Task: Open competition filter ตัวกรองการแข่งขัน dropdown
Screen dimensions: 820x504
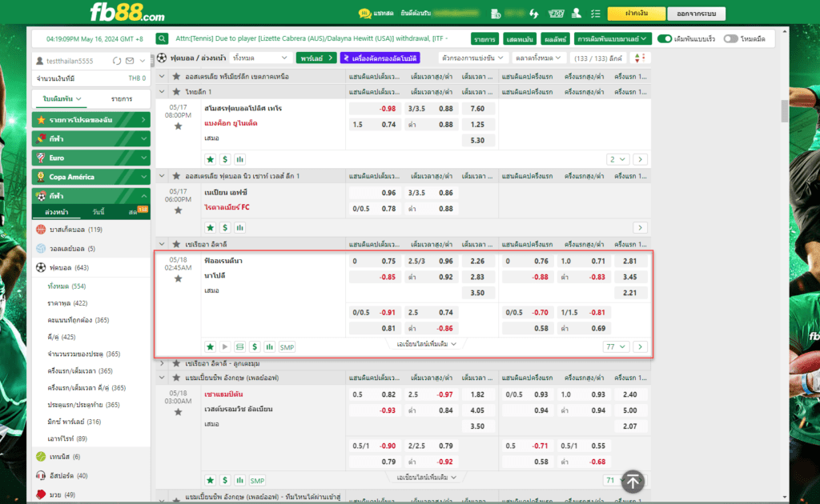Action: [x=472, y=58]
